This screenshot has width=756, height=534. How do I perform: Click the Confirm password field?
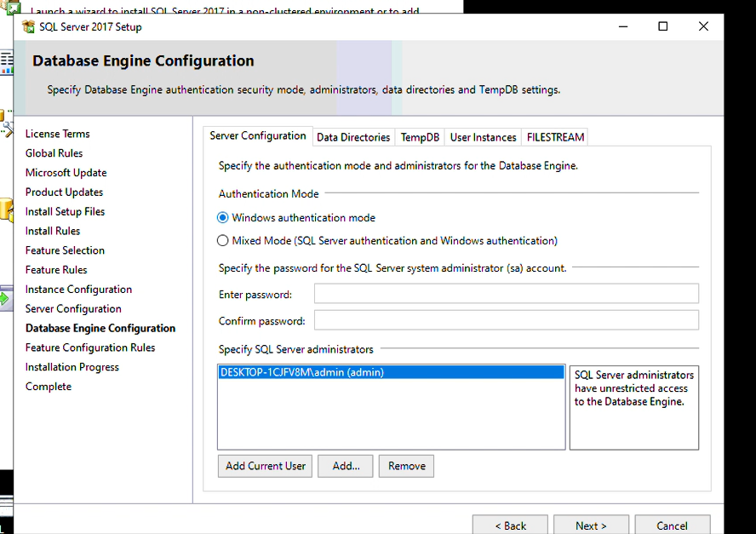[507, 320]
